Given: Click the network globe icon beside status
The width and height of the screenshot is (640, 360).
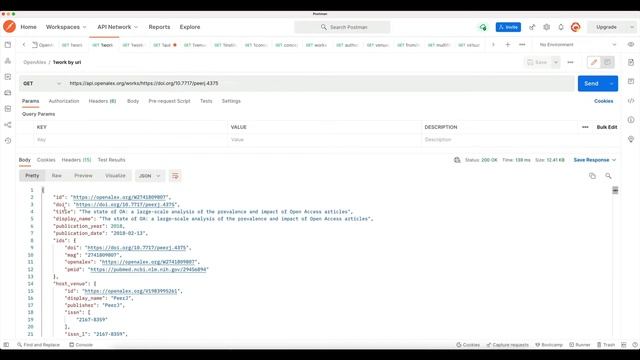Looking at the screenshot, I should pos(457,160).
